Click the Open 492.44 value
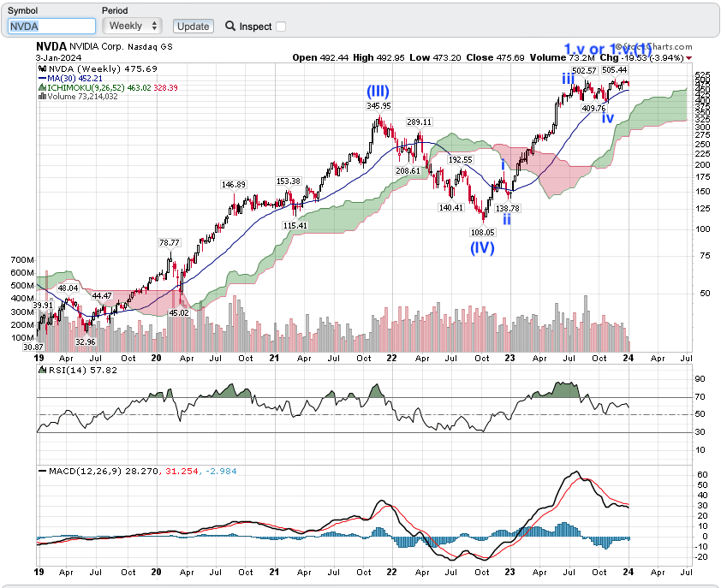The width and height of the screenshot is (727, 588). click(x=321, y=57)
